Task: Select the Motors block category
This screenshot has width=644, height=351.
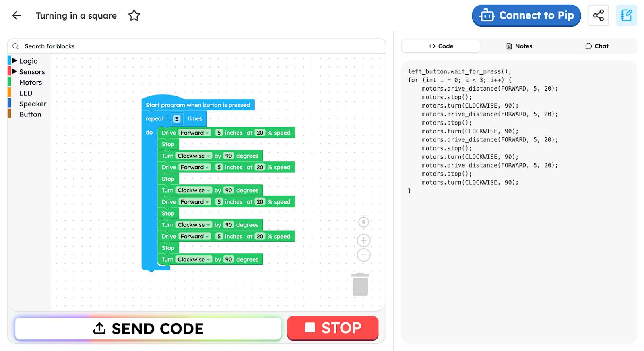Action: click(31, 83)
